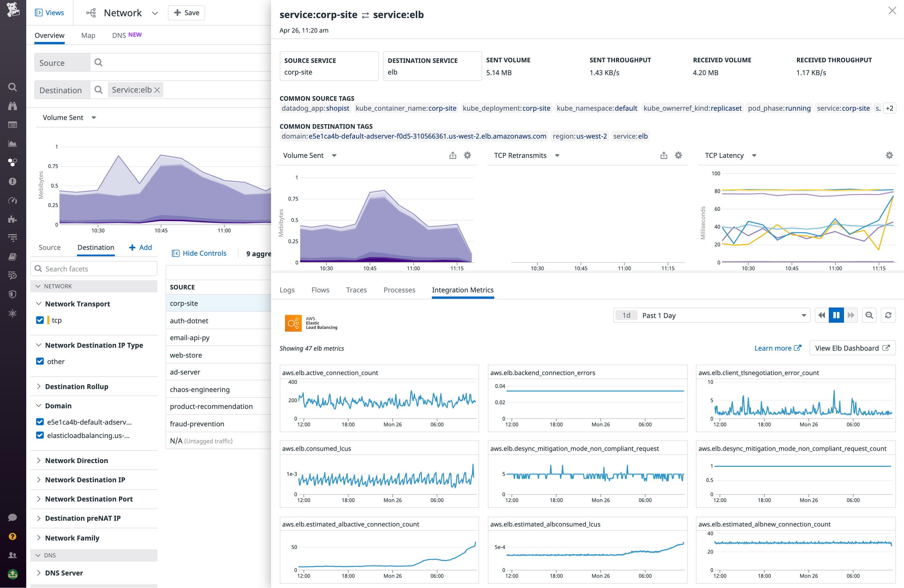
Task: Select the Dashboards graph icon in sidebar
Action: click(x=13, y=144)
